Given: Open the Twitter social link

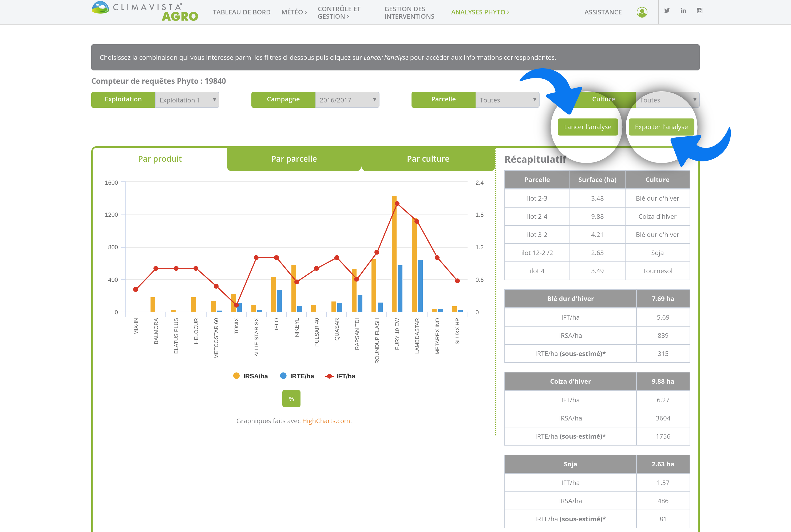Looking at the screenshot, I should pos(667,10).
